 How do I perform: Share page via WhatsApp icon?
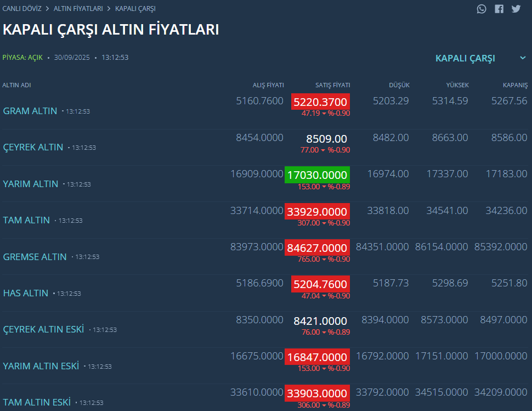tap(482, 9)
